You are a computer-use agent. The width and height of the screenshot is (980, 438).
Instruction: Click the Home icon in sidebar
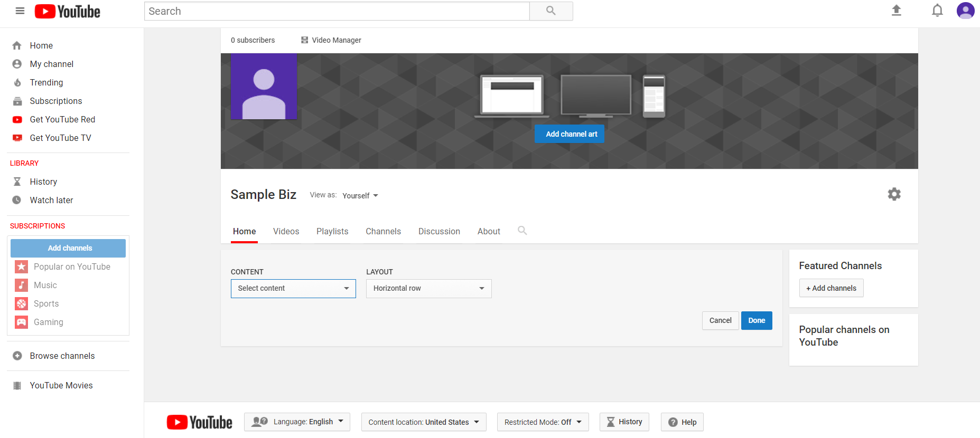pos(17,45)
